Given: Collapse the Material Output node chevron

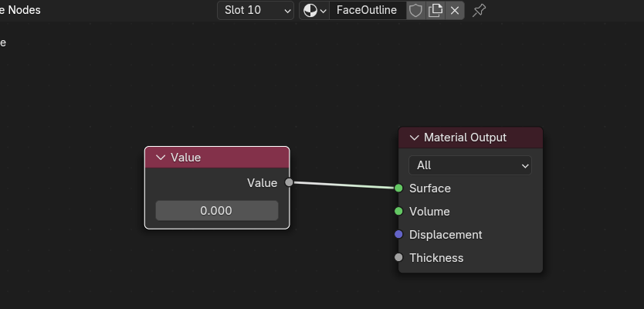Looking at the screenshot, I should (x=414, y=138).
